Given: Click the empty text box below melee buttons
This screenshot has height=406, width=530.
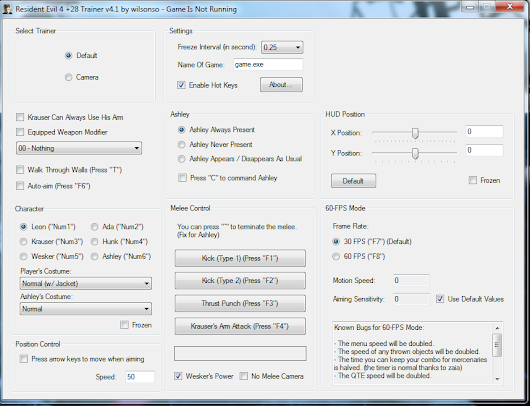Looking at the screenshot, I should (x=240, y=353).
